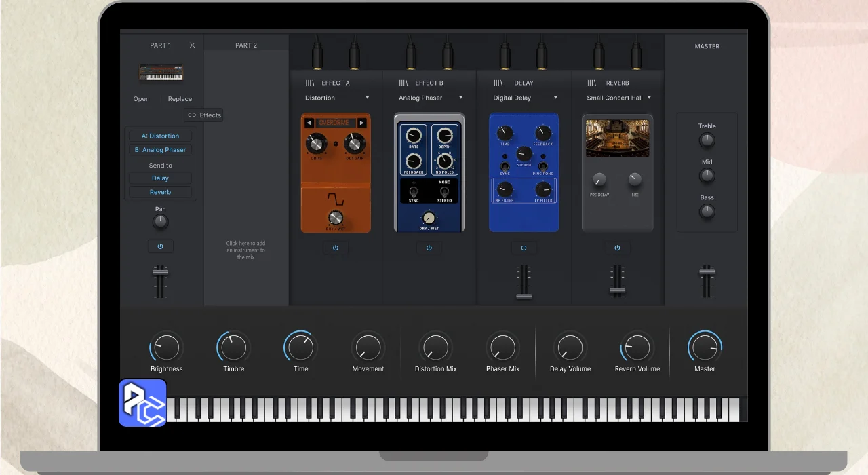868x475 pixels.
Task: Click the Reverb slot drag handle icon
Action: tap(591, 83)
